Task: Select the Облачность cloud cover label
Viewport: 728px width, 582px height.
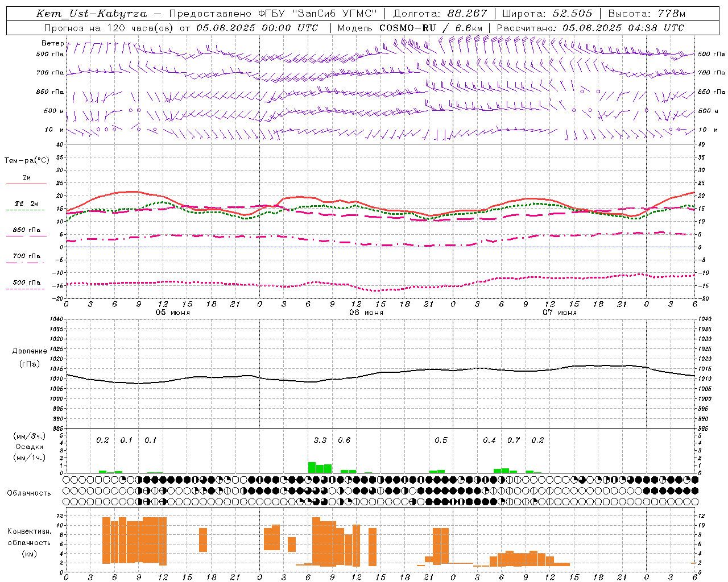Action: tap(29, 493)
